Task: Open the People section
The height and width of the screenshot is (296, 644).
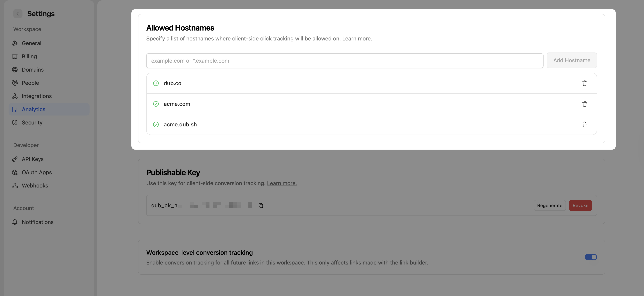Action: click(15, 83)
